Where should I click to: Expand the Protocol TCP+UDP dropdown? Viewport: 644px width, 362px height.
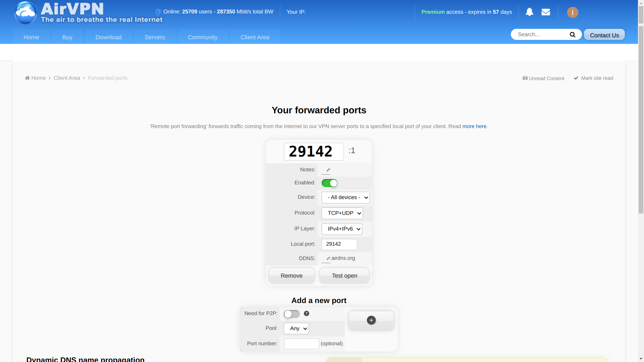(x=342, y=213)
